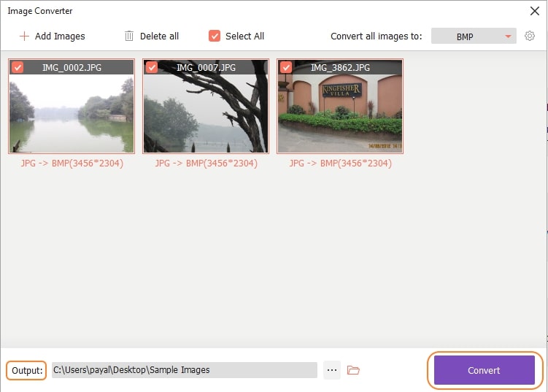Screen dimensions: 548x392
Task: Click the Convert button
Action: tap(484, 370)
